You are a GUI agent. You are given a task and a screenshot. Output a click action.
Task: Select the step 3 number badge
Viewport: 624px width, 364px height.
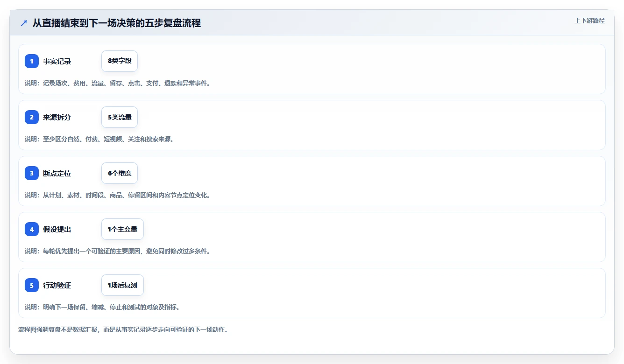point(32,173)
